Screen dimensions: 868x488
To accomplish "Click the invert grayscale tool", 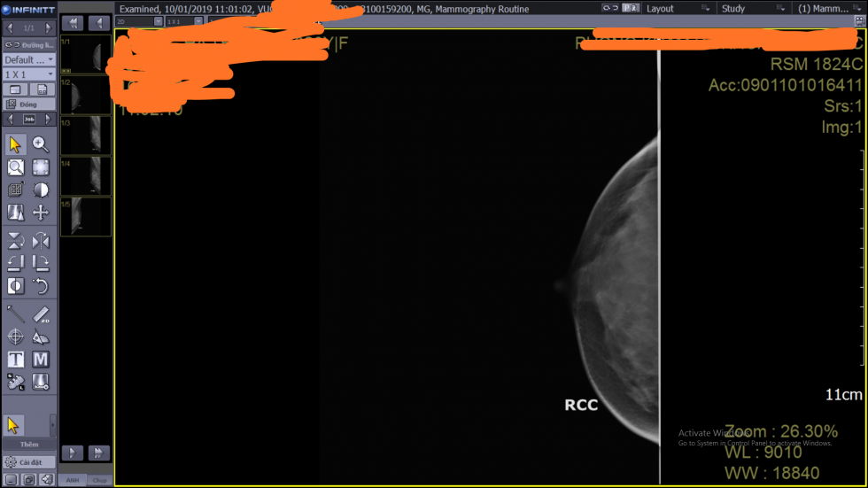I will (x=15, y=285).
